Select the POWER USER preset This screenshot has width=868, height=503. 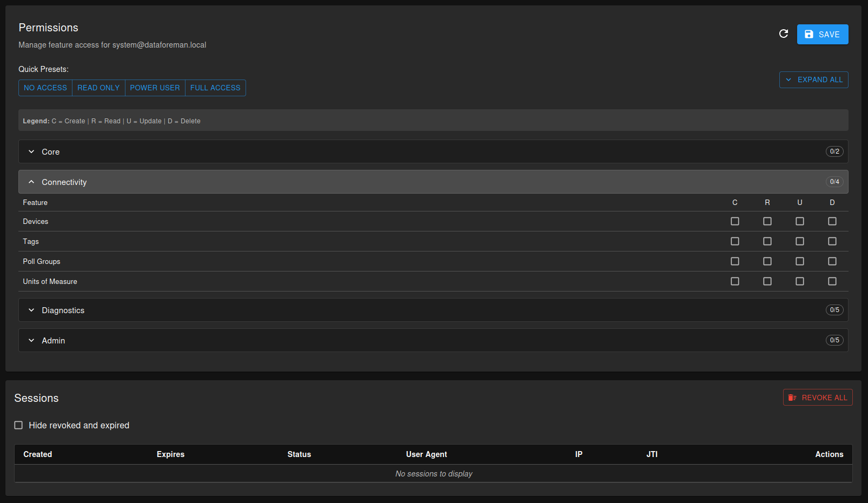click(x=155, y=88)
